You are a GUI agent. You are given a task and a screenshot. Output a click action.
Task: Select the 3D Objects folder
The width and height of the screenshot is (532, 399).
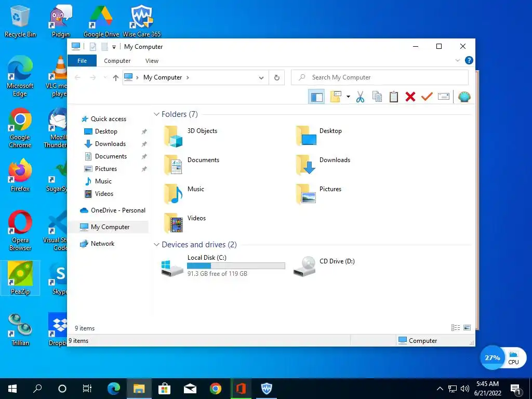point(191,136)
